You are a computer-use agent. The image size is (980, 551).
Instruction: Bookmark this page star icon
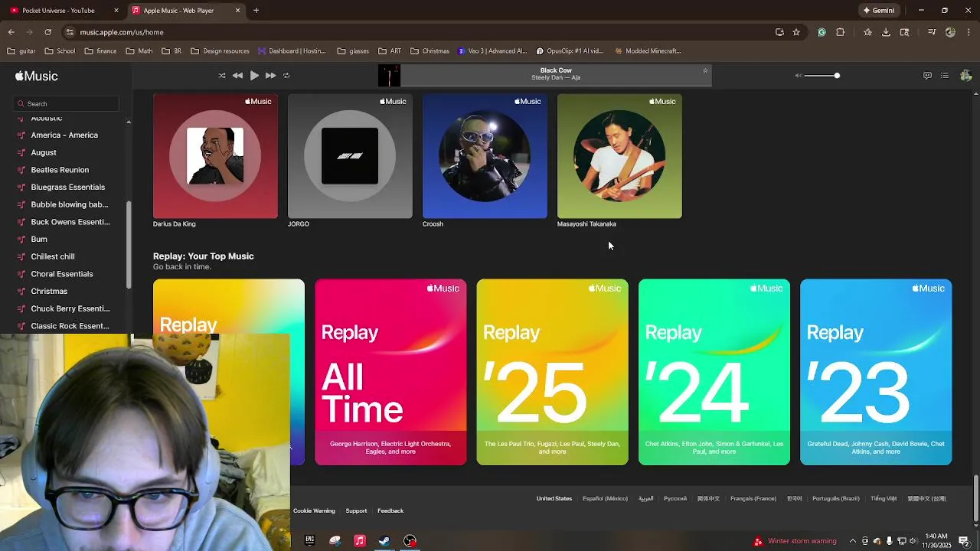(x=796, y=32)
